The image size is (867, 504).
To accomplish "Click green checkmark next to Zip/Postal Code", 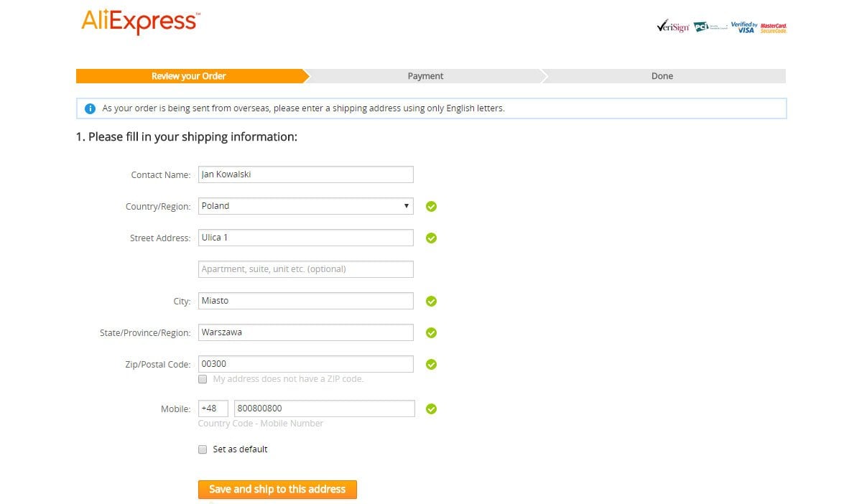I will 431,365.
